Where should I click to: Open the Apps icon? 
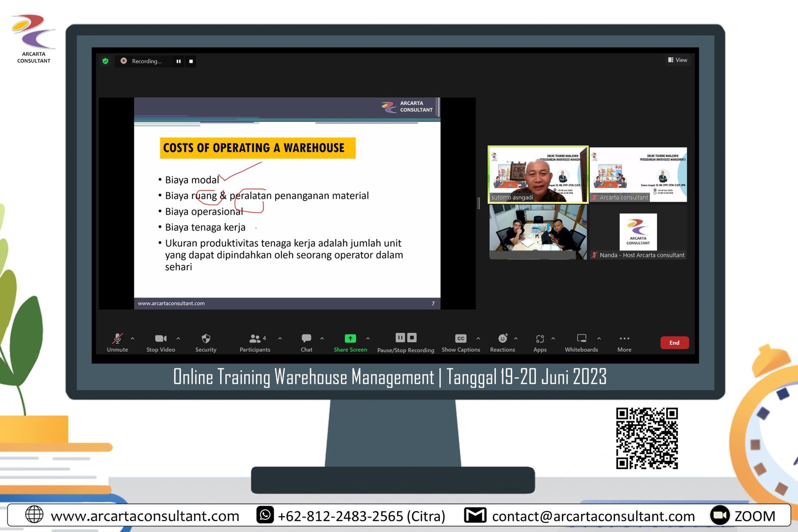tap(540, 339)
